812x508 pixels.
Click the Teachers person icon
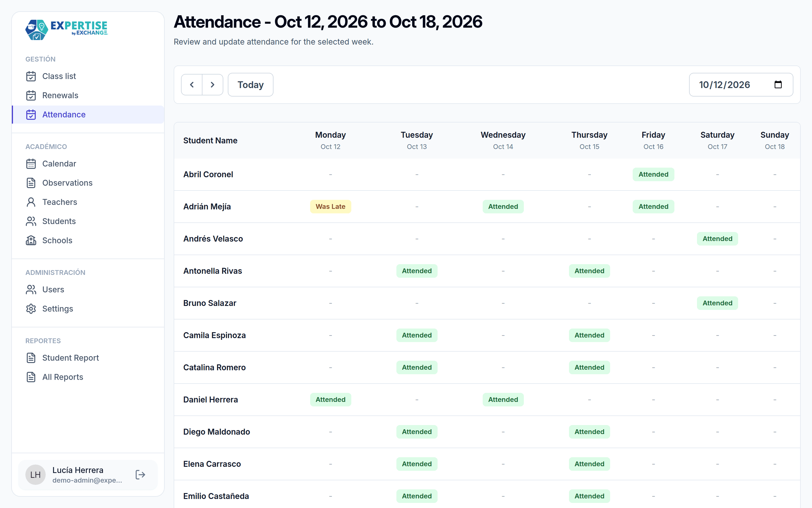31,202
